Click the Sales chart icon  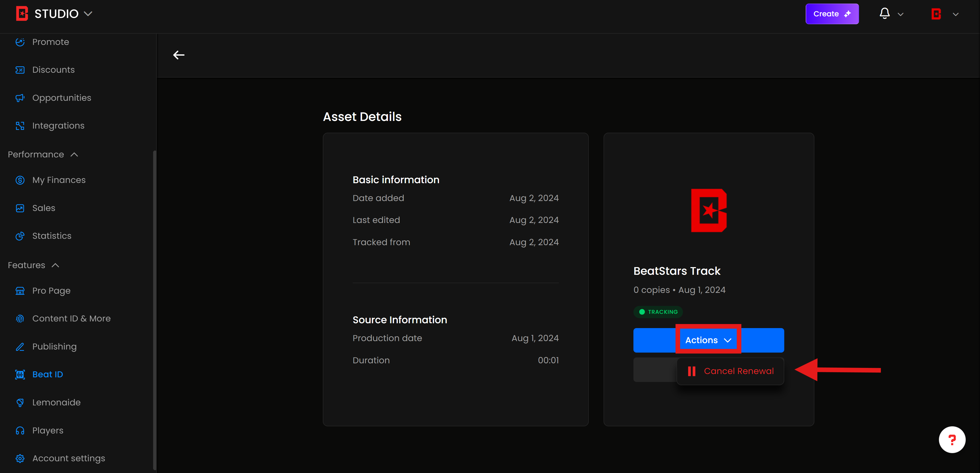click(20, 208)
